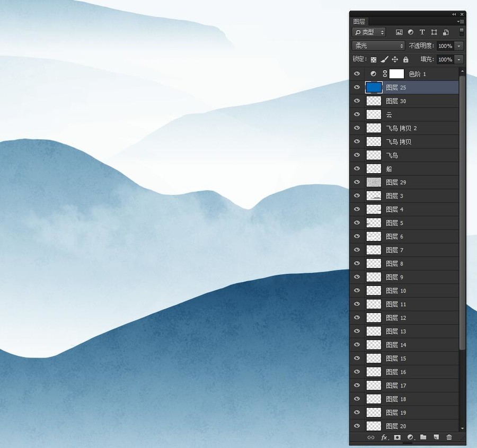Hide the 船 layer
Viewport: 477px width, 448px height.
coord(357,168)
